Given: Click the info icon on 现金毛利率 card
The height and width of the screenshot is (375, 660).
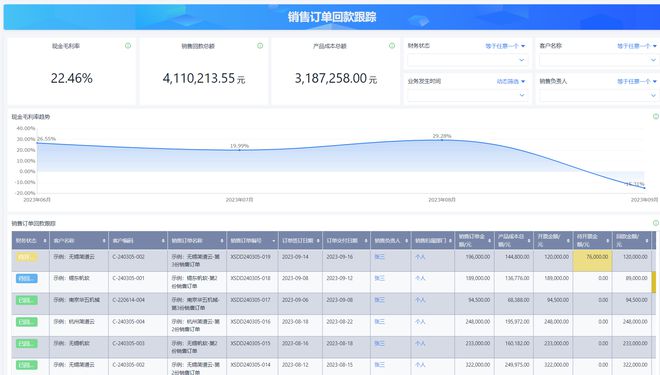Looking at the screenshot, I should pyautogui.click(x=128, y=45).
